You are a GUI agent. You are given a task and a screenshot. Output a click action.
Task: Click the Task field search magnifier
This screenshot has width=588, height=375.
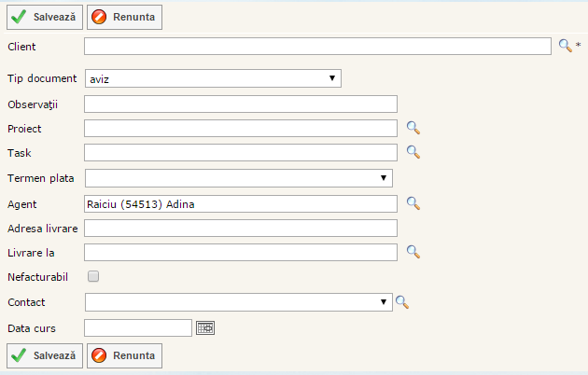[413, 152]
